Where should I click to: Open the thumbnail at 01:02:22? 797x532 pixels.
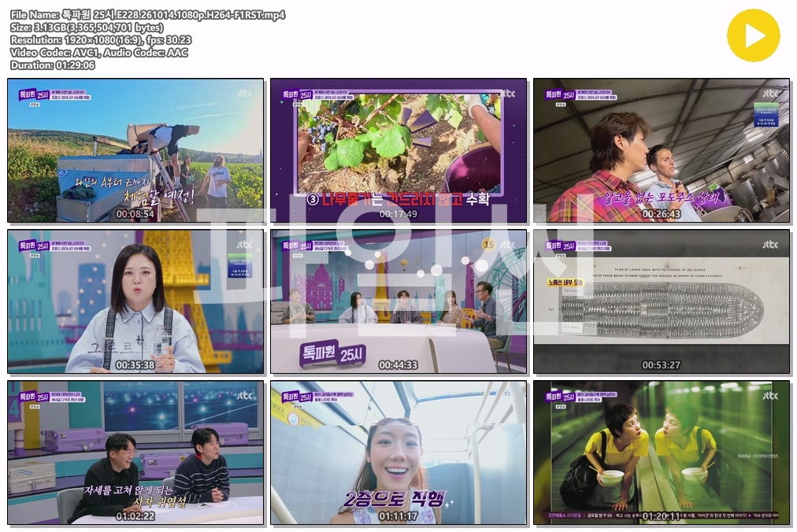click(x=135, y=453)
